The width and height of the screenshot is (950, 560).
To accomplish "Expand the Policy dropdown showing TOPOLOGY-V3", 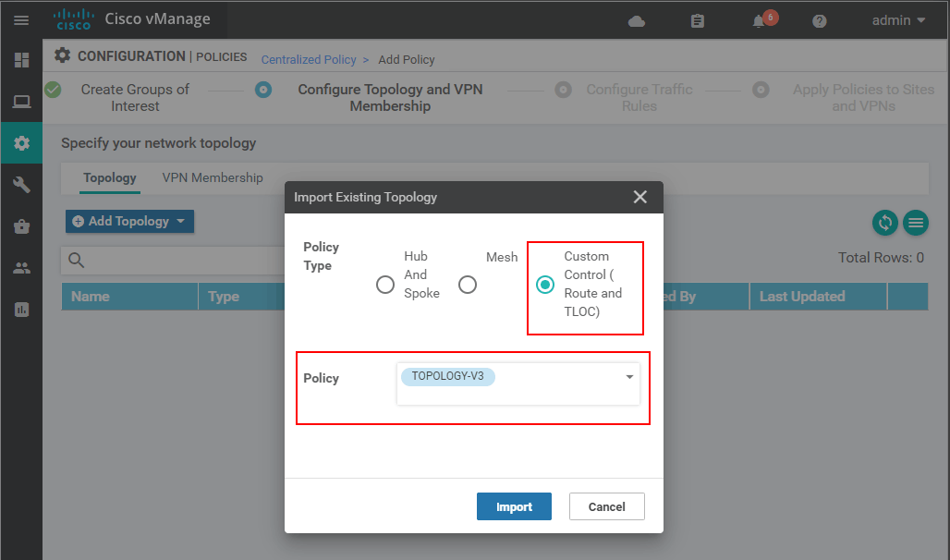I will (x=628, y=377).
